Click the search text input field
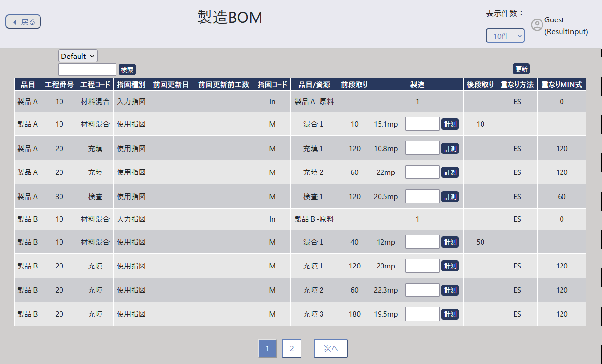 [87, 69]
